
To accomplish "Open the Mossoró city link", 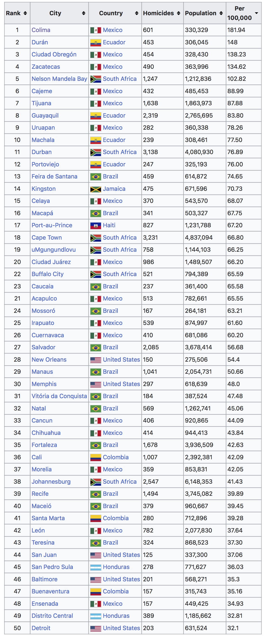I will [x=43, y=311].
